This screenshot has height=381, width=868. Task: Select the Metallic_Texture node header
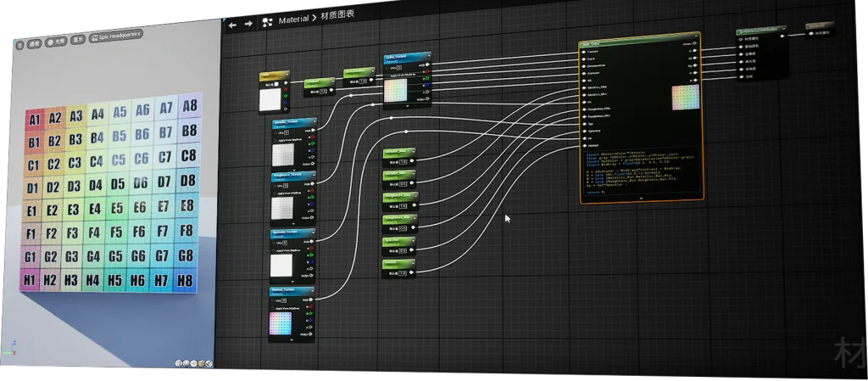point(294,123)
